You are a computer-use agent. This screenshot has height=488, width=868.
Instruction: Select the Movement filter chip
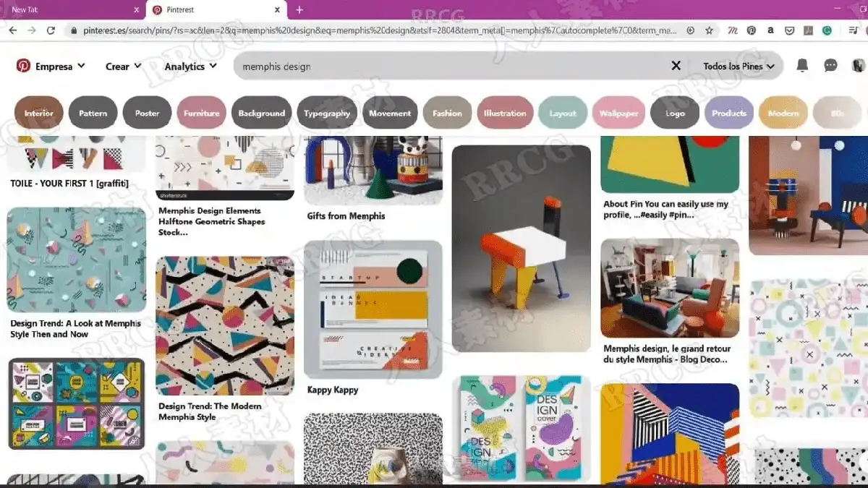coord(390,113)
